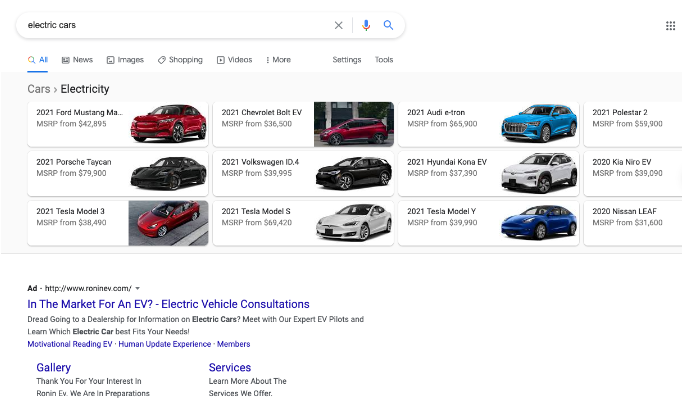View the red Tesla Model 3 photo

tap(168, 223)
